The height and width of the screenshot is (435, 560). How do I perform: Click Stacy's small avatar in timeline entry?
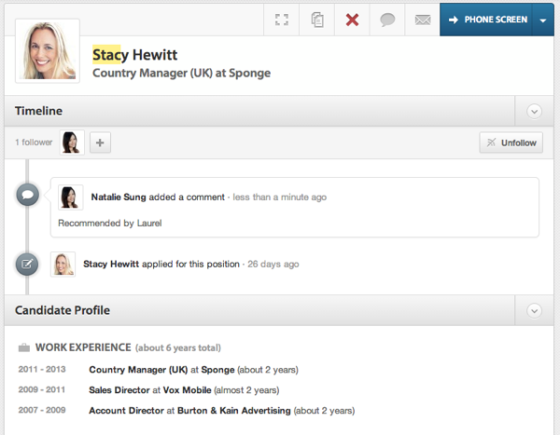63,264
